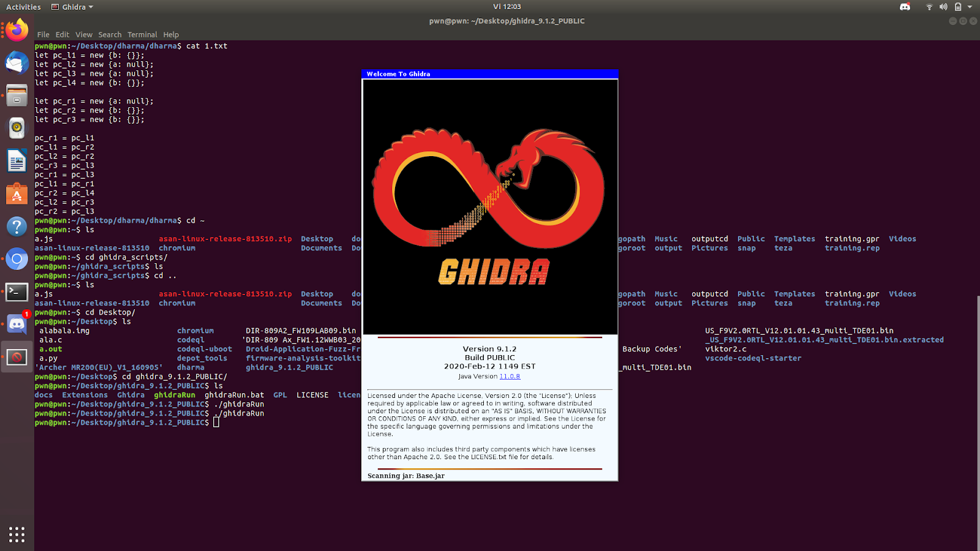Click 'ghidraRun.bat' in terminal listing
Screen dimensions: 980x551
coord(235,395)
